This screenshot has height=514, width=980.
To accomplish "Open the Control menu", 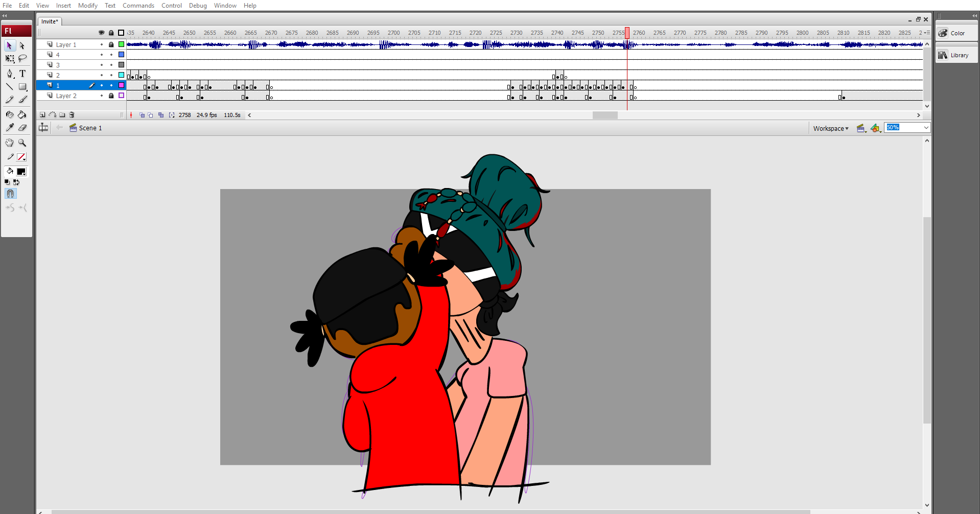I will click(172, 6).
